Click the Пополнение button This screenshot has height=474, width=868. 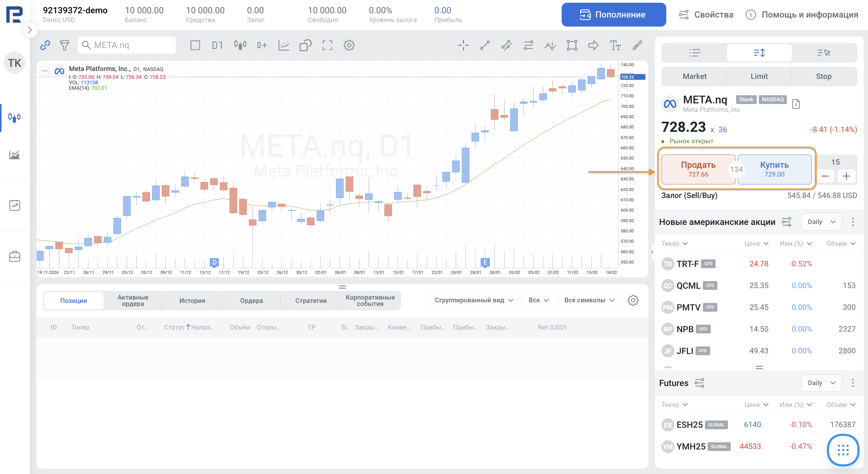pyautogui.click(x=613, y=15)
